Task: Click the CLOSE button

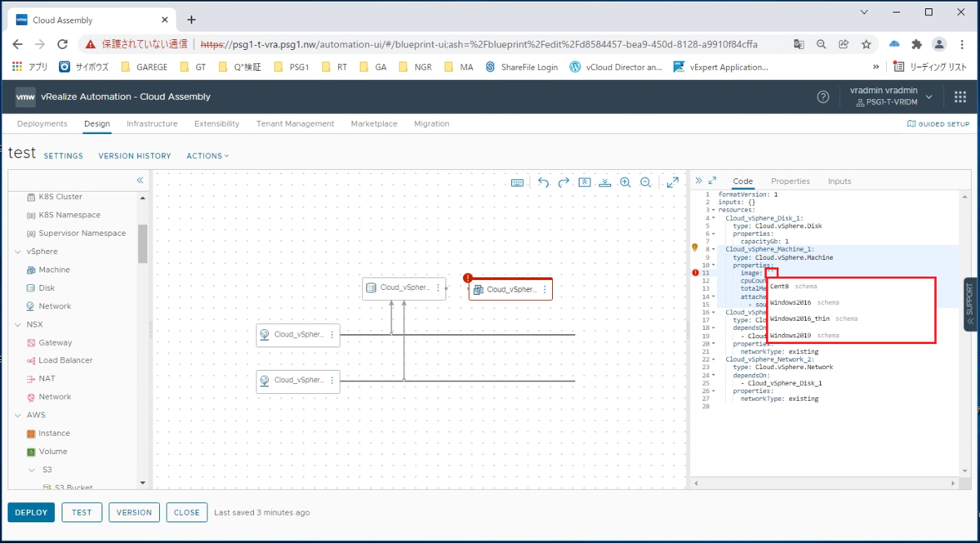Action: point(187,512)
